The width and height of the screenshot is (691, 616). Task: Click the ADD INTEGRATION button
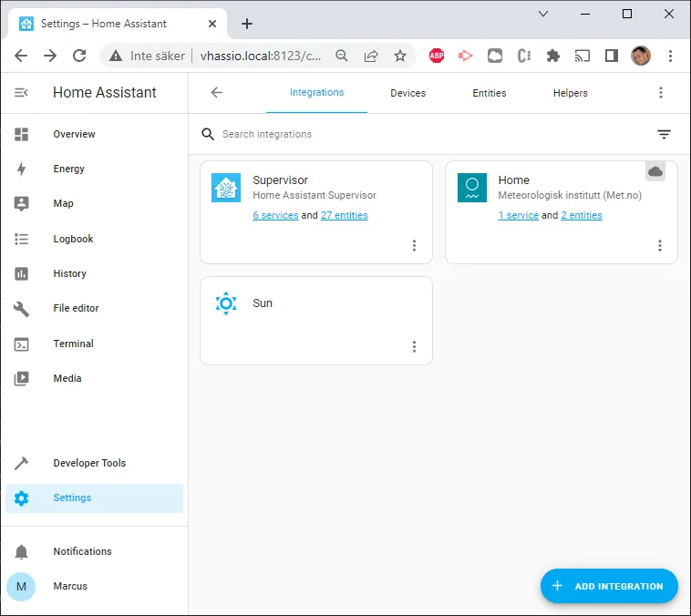pyautogui.click(x=609, y=586)
